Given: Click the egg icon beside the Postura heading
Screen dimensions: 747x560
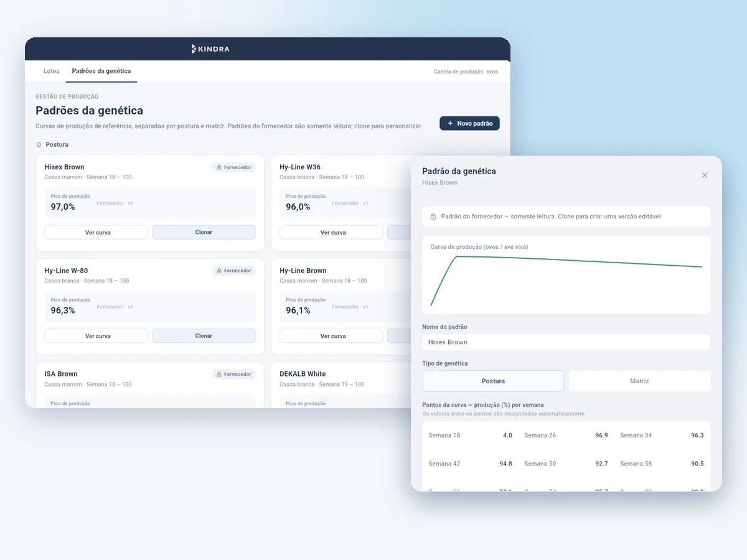Looking at the screenshot, I should tap(39, 144).
